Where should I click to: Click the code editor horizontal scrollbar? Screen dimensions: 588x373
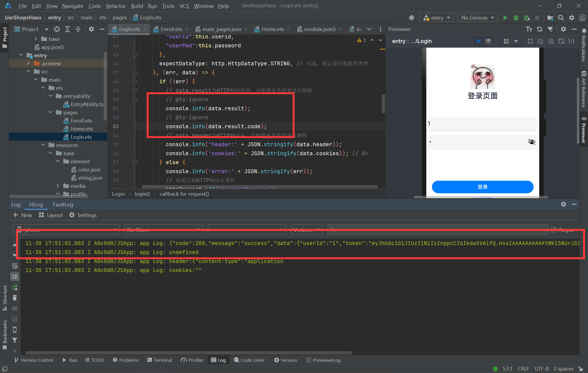(x=259, y=187)
